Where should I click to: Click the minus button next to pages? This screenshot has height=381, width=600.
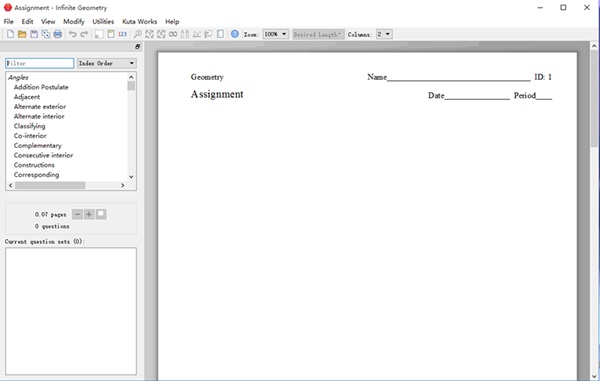(77, 214)
